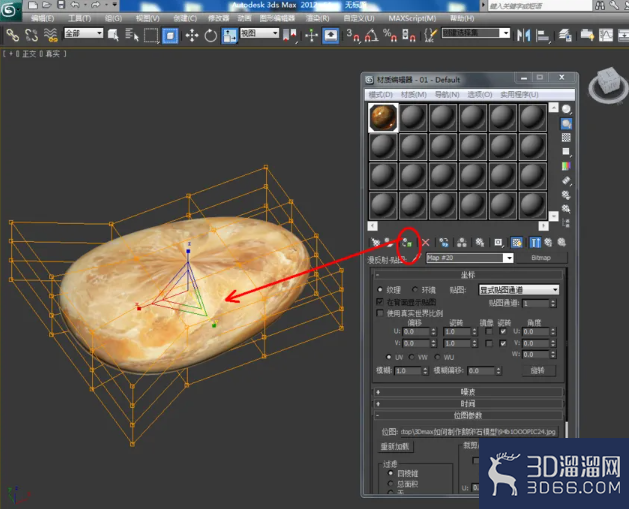Open the 视图 reference coordinate dropdown

260,33
